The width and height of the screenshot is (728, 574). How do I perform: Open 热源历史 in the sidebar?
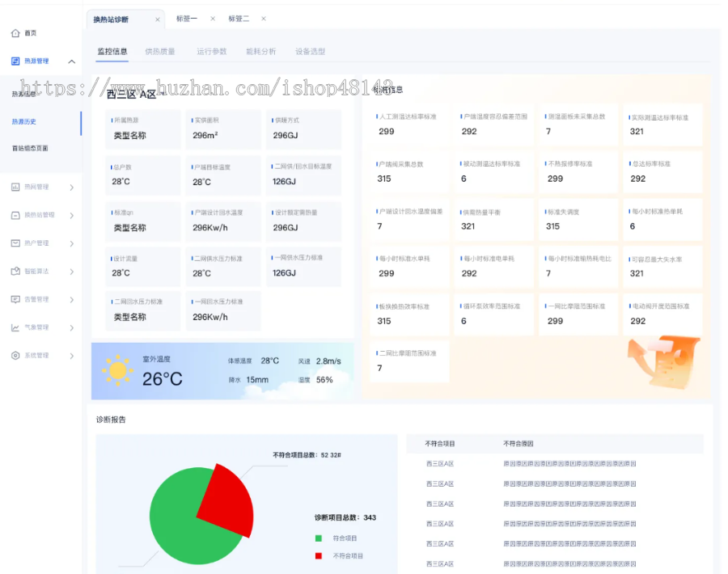(24, 121)
